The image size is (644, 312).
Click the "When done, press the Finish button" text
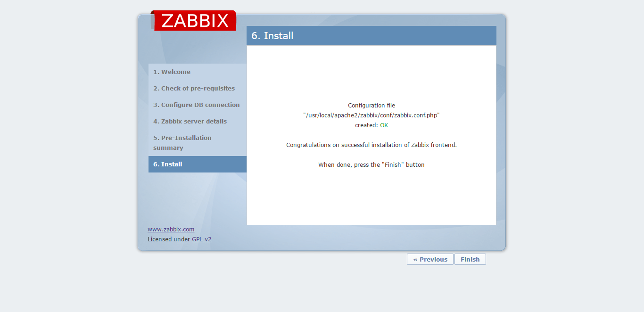point(372,165)
